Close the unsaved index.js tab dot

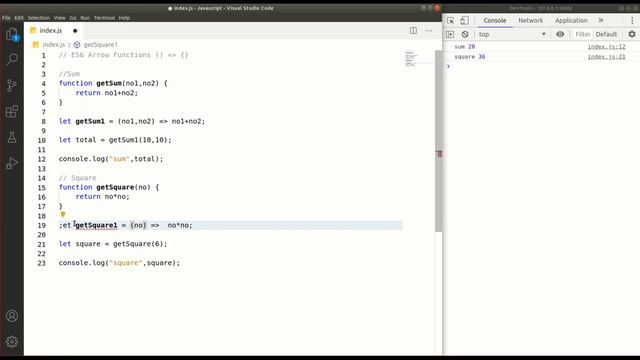(75, 31)
